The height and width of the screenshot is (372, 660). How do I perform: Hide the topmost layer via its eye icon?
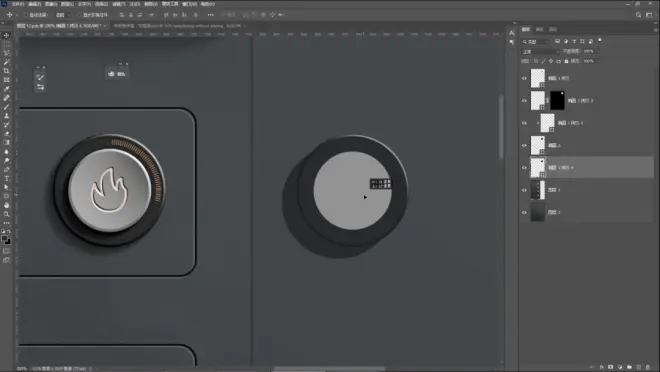click(524, 78)
